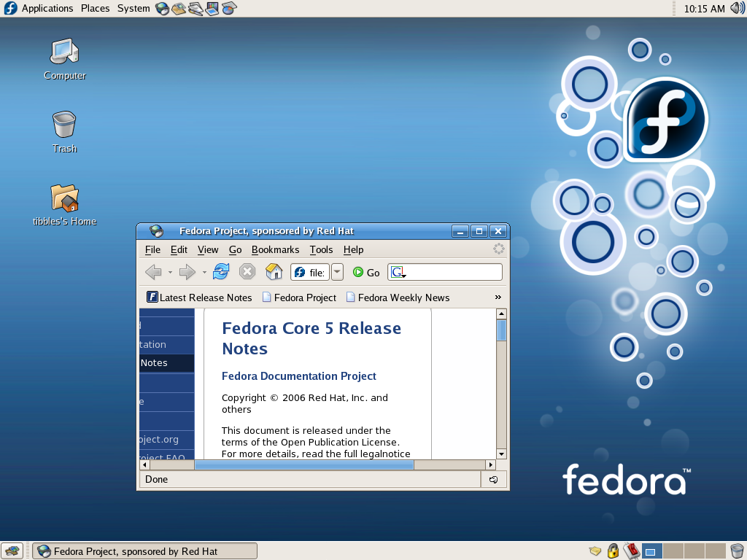The width and height of the screenshot is (747, 560).
Task: Click the vertical scrollbar thumb
Action: click(x=501, y=330)
